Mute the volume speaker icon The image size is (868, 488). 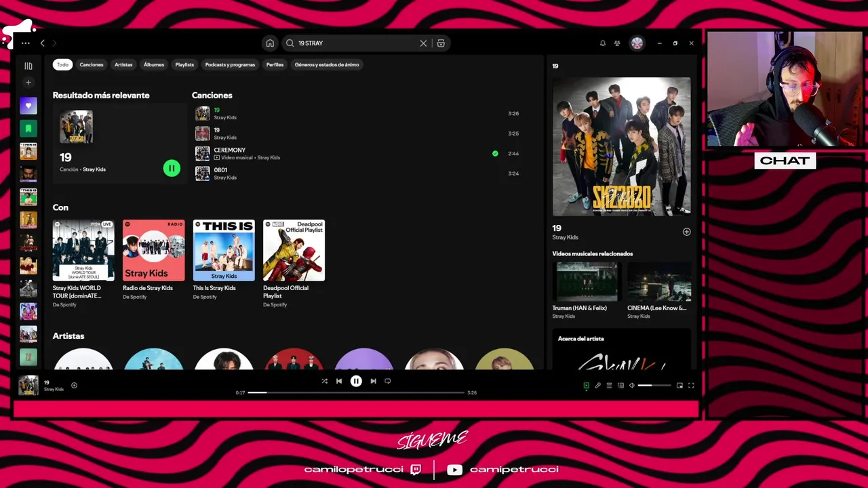tap(631, 386)
